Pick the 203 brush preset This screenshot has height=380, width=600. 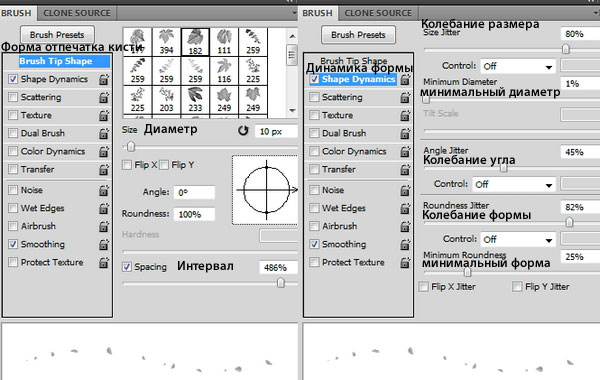coord(166,99)
